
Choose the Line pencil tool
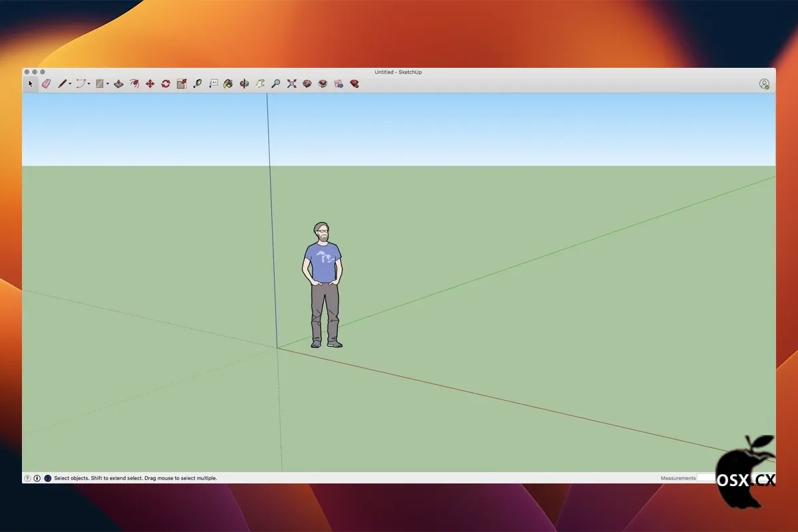pos(62,84)
